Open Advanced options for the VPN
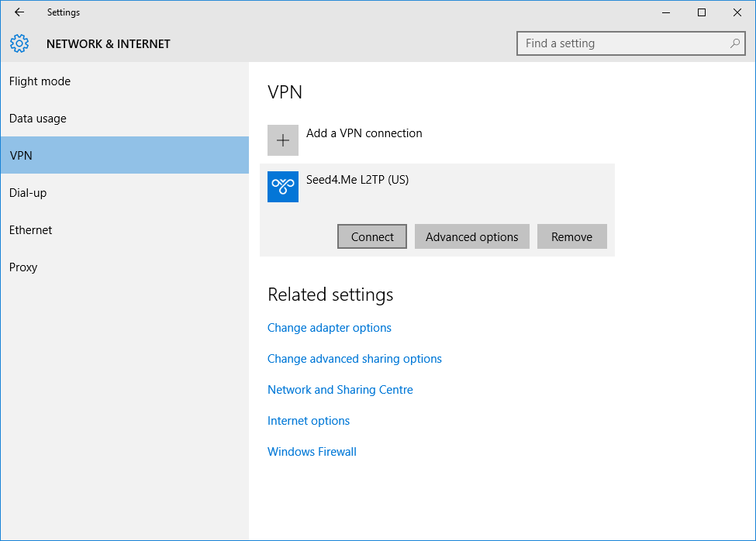 coord(471,236)
